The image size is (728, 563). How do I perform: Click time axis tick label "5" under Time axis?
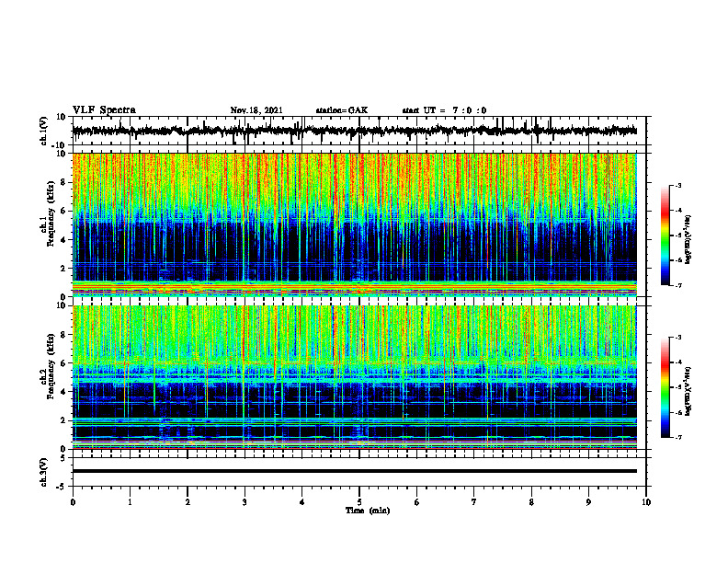pos(359,502)
